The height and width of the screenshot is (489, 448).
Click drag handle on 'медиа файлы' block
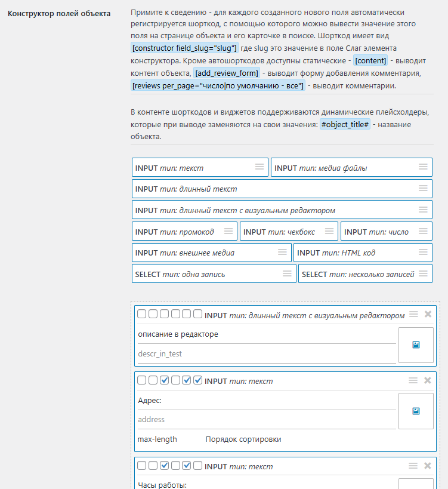tap(423, 167)
